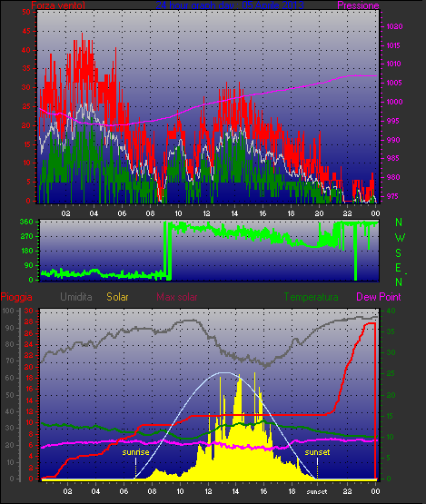The image size is (426, 504).
Task: Click the Pressione legend label
Action: (x=358, y=5)
